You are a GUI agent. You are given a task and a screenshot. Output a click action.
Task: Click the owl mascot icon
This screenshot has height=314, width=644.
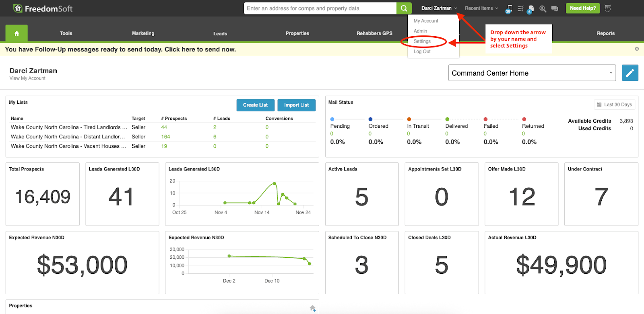coord(608,8)
